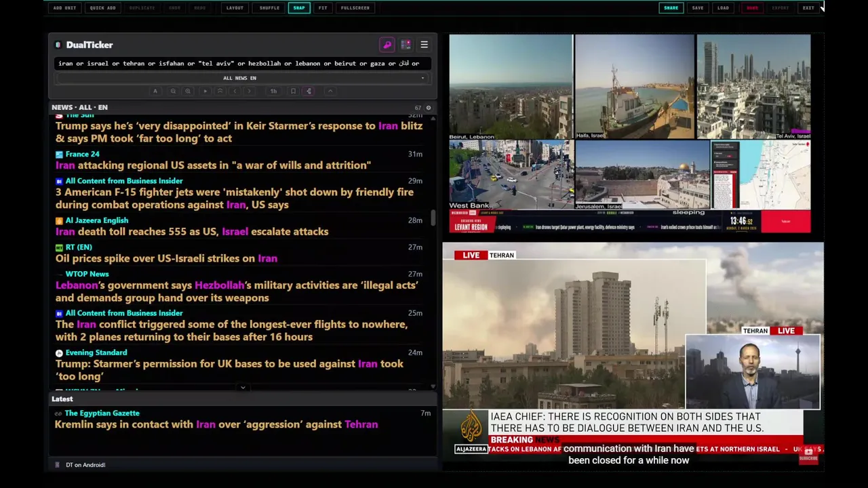Screen dimensions: 868x488
Task: Click the news list scrollbar thumb
Action: 433,218
